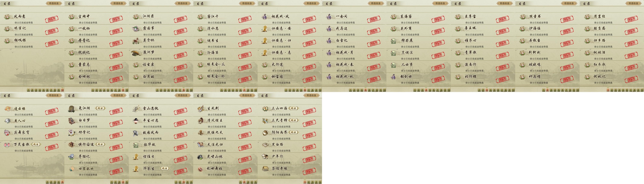Image resolution: width=644 pixels, height=184 pixels.
Task: Click the golden statue icon for 济苍生
Action: pos(136,169)
